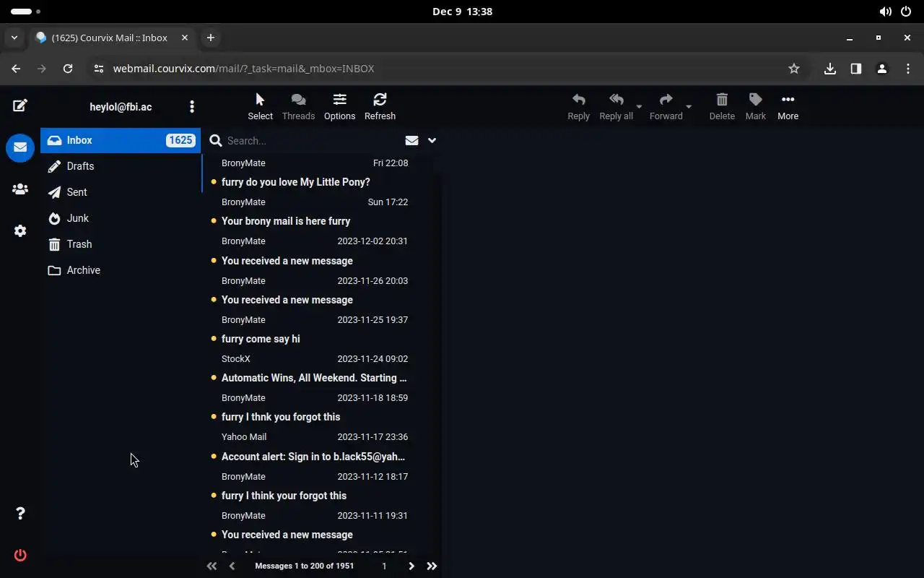The image size is (924, 578).
Task: Reload the page with browser button
Action: point(68,69)
